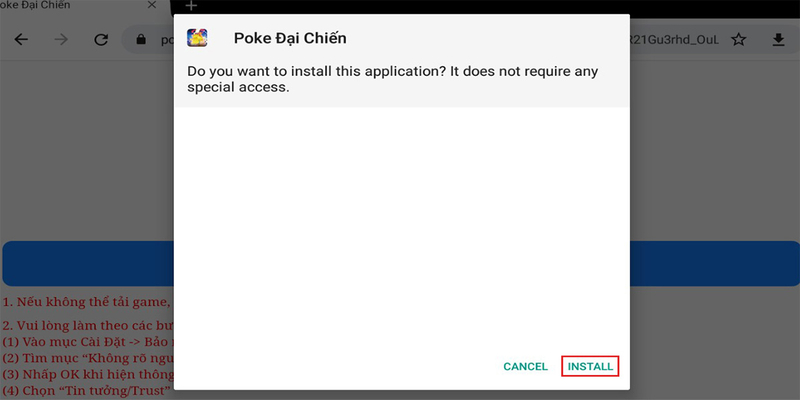Viewport: 800px width, 400px height.
Task: Bookmark the page with the star icon
Action: [x=739, y=39]
